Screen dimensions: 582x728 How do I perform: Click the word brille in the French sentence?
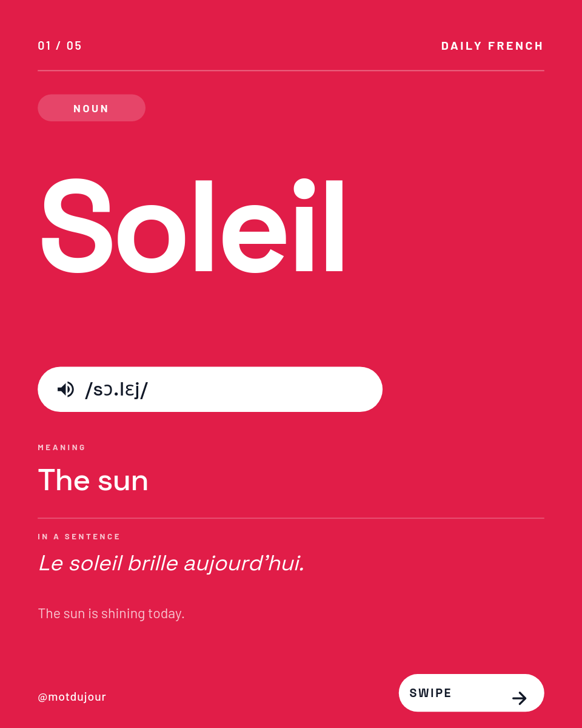pyautogui.click(x=152, y=564)
